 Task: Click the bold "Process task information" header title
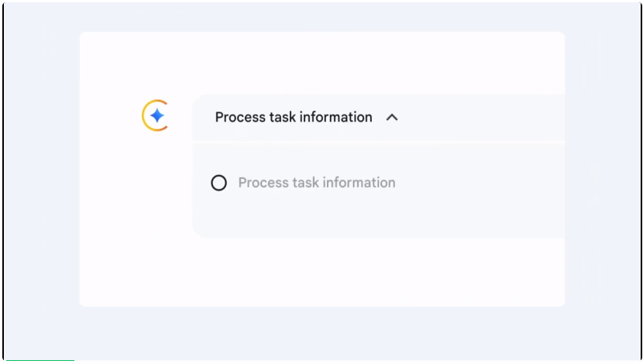(x=294, y=117)
